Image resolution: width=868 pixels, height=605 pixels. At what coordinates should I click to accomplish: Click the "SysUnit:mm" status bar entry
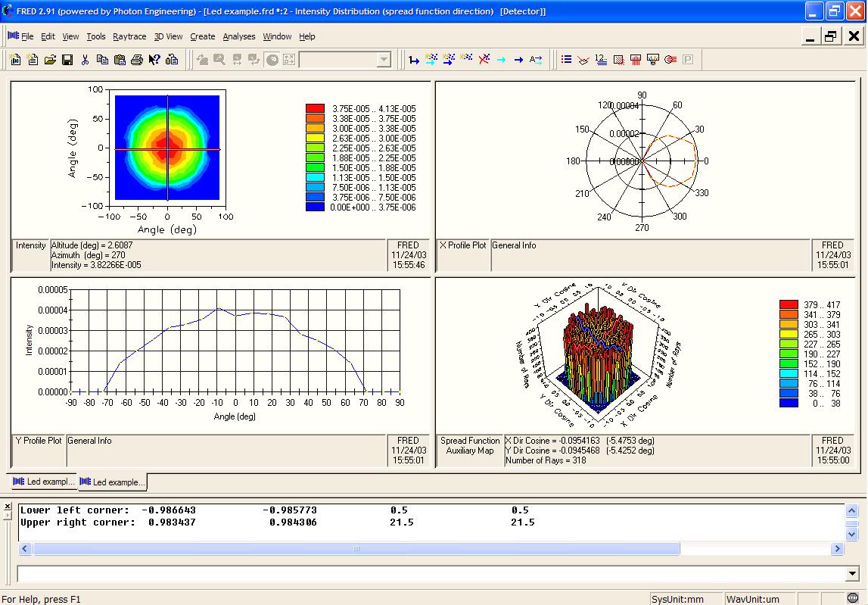[x=677, y=599]
